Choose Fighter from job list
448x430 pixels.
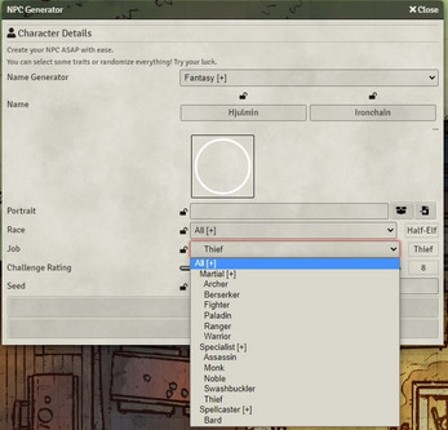click(295, 305)
